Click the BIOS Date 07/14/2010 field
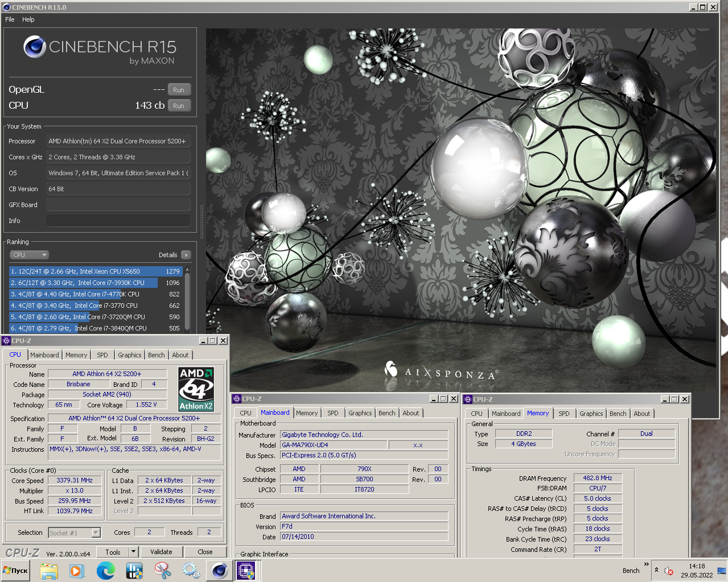This screenshot has height=582, width=728. coord(364,536)
